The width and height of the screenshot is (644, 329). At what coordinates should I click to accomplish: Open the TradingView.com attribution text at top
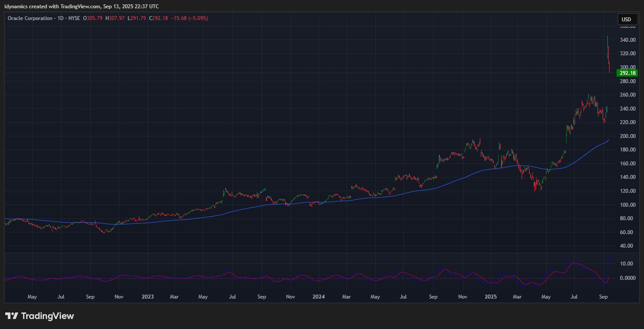tap(81, 6)
